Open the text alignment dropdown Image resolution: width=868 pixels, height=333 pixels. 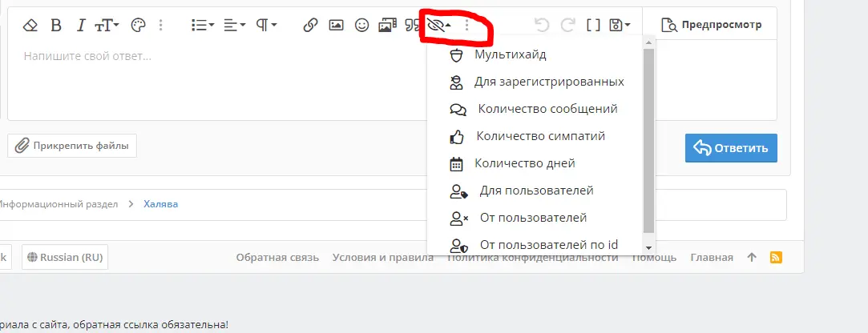235,25
